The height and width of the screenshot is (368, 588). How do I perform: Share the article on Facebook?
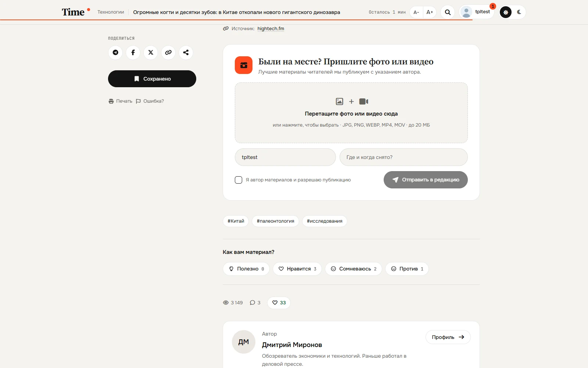coord(133,53)
